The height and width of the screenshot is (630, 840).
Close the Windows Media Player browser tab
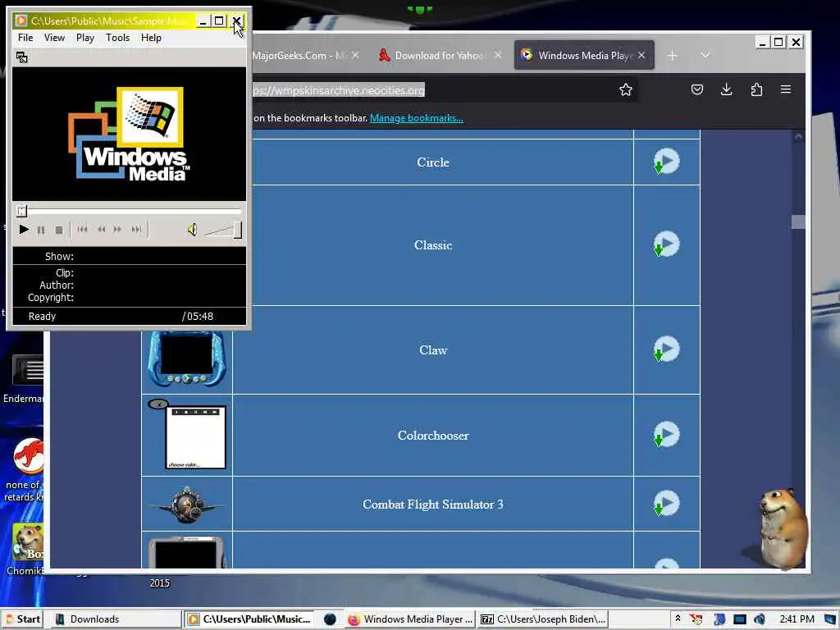(641, 55)
